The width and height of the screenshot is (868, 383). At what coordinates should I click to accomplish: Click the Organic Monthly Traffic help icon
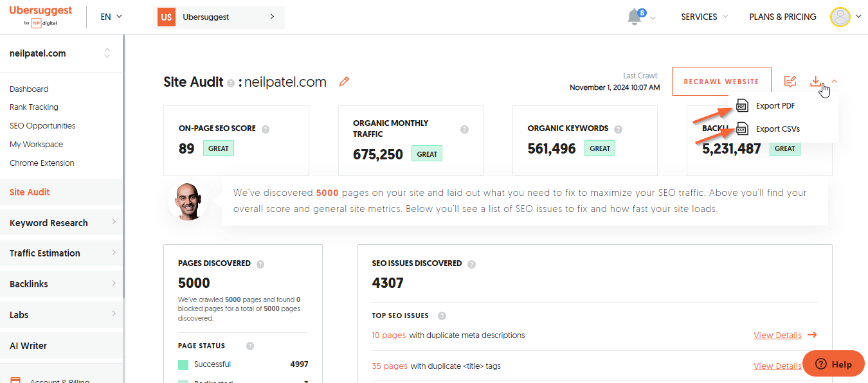point(465,129)
